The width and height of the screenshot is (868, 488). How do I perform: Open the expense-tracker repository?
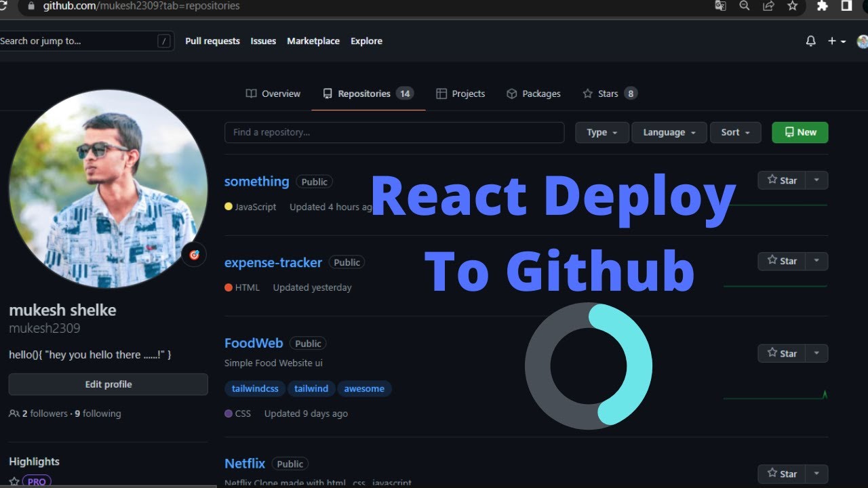click(x=273, y=262)
